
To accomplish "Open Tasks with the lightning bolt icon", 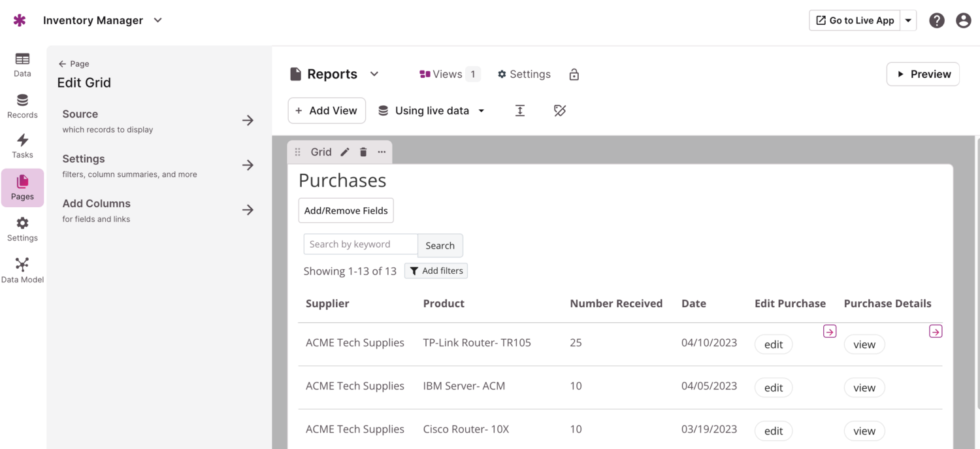I will point(22,146).
